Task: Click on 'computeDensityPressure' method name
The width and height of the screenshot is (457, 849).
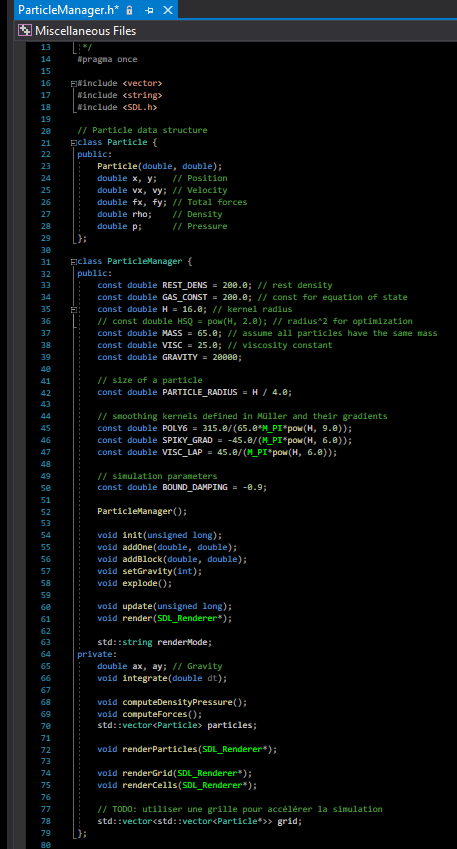Action: pyautogui.click(x=178, y=702)
